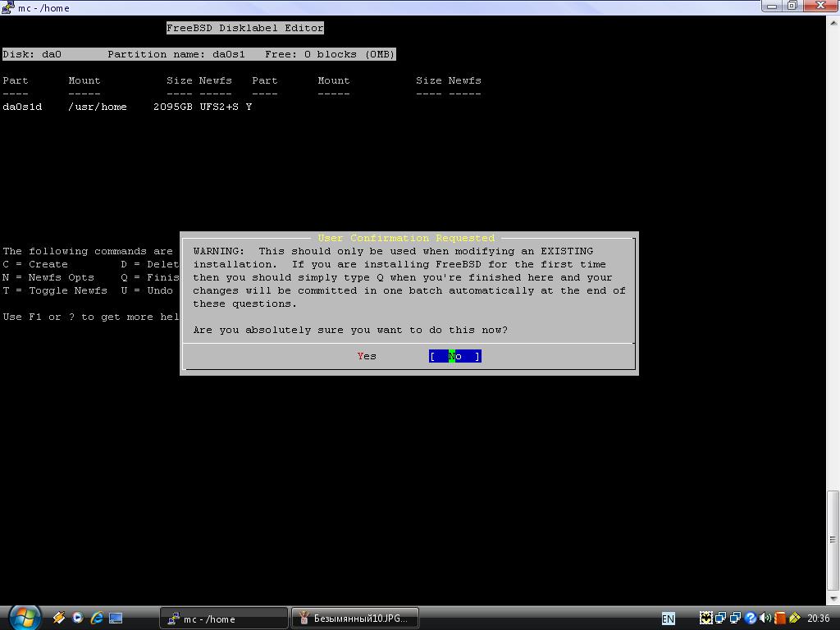The width and height of the screenshot is (840, 630).
Task: Choose Yes in the confirmation dialog
Action: (x=367, y=356)
